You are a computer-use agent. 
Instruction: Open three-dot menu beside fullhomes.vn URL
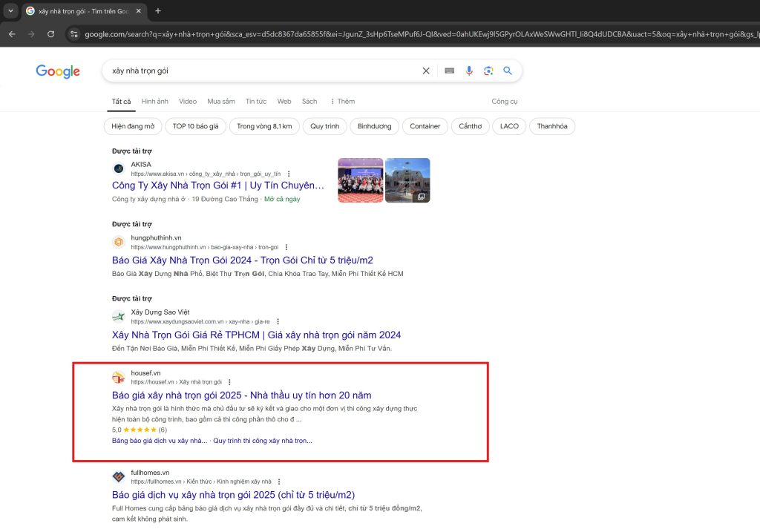279,482
